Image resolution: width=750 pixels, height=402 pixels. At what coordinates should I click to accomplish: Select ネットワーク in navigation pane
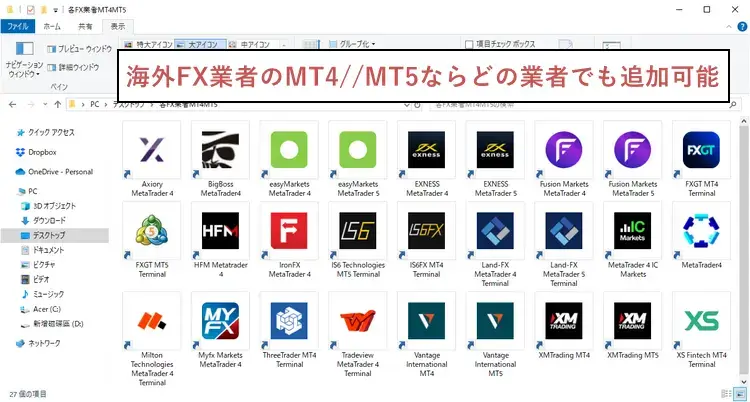38,343
